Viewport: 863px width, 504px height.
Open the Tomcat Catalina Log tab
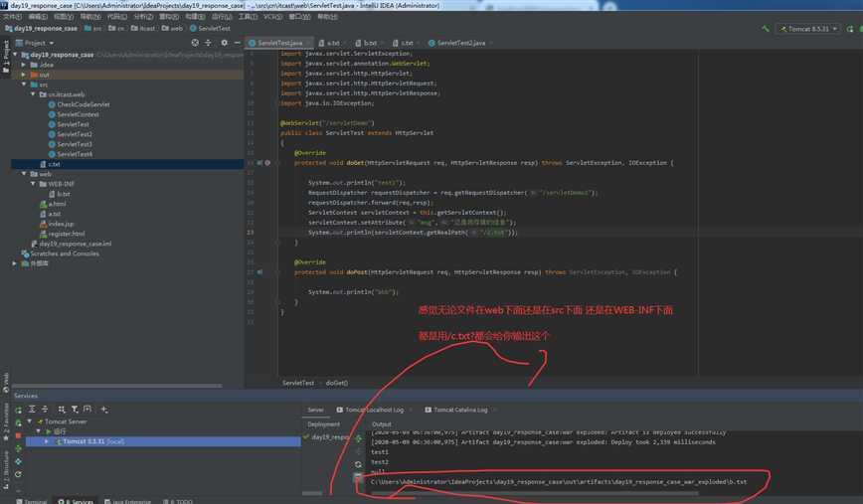coord(460,410)
